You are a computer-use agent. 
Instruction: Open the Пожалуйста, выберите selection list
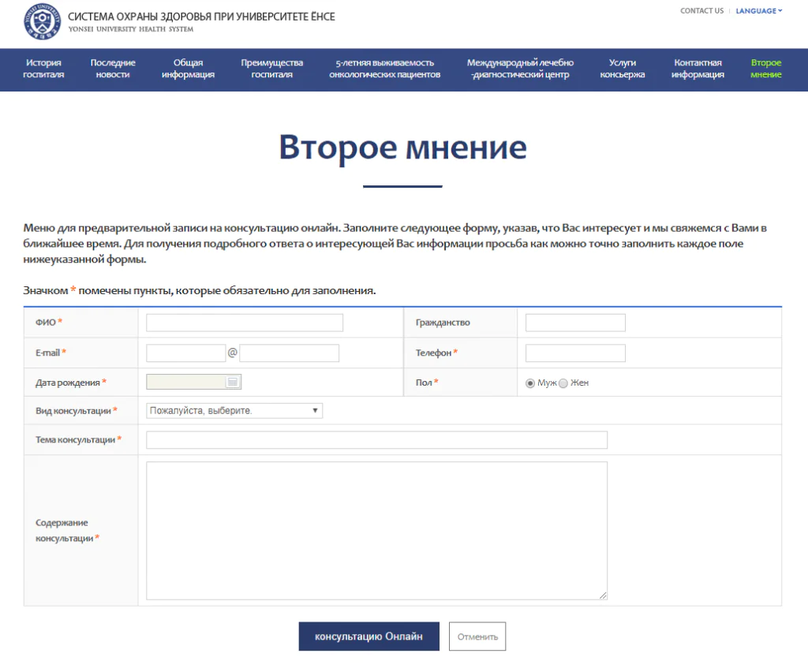[x=234, y=410]
